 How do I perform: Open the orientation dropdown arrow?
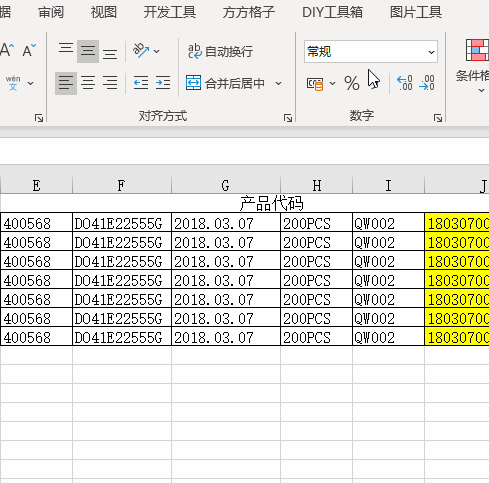tap(157, 51)
